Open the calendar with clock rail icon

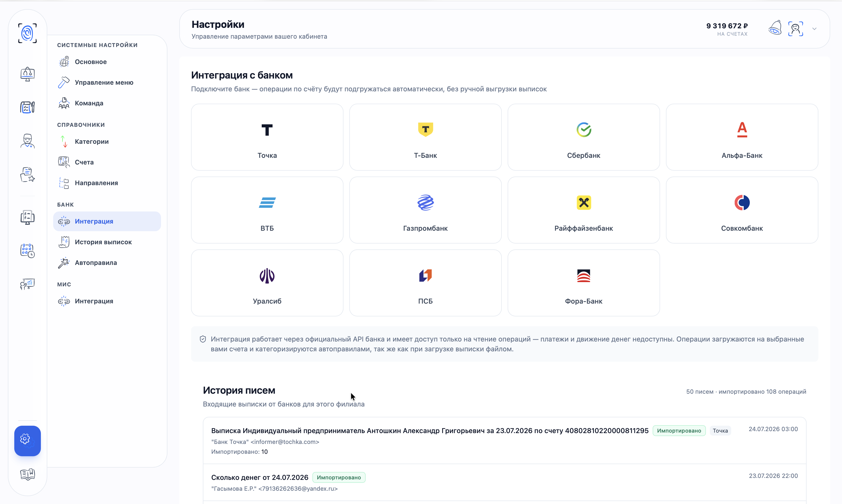tap(28, 251)
